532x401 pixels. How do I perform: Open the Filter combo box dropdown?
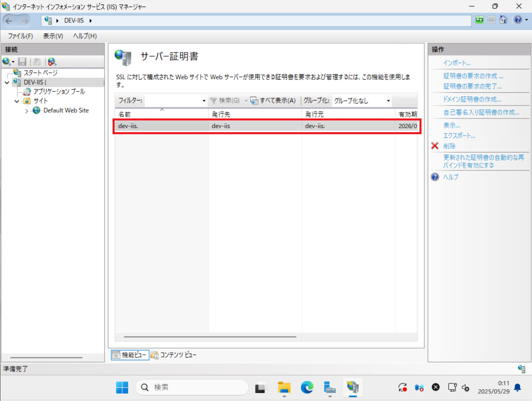pos(204,101)
